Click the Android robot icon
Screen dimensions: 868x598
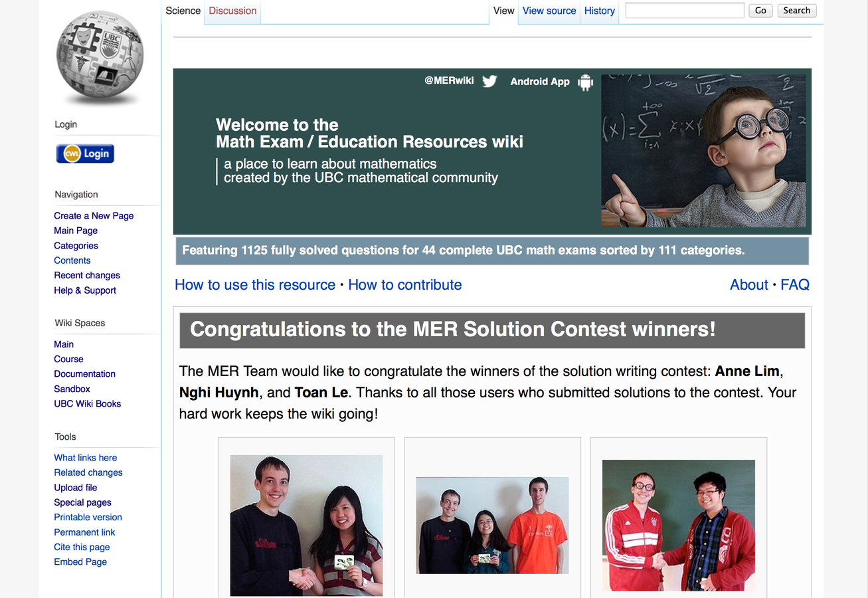coord(585,82)
